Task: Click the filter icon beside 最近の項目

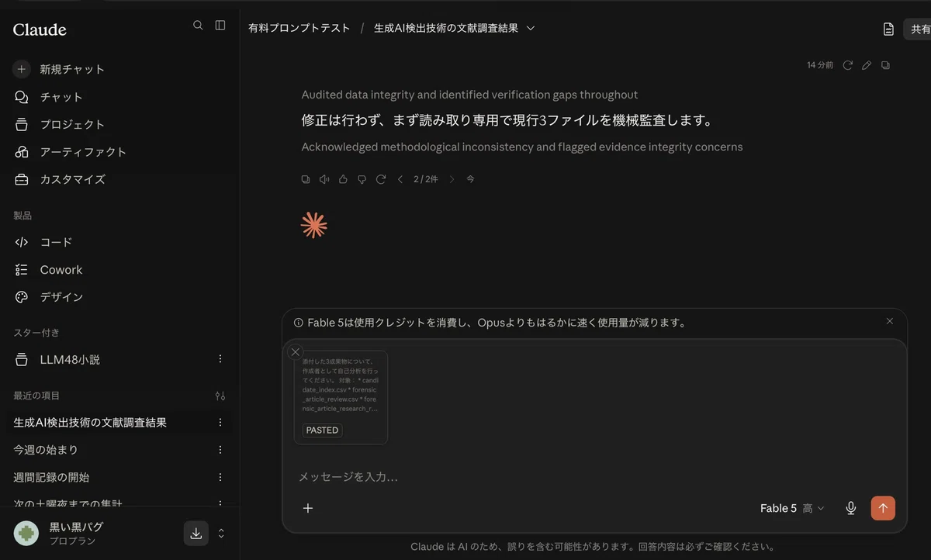Action: click(x=220, y=396)
